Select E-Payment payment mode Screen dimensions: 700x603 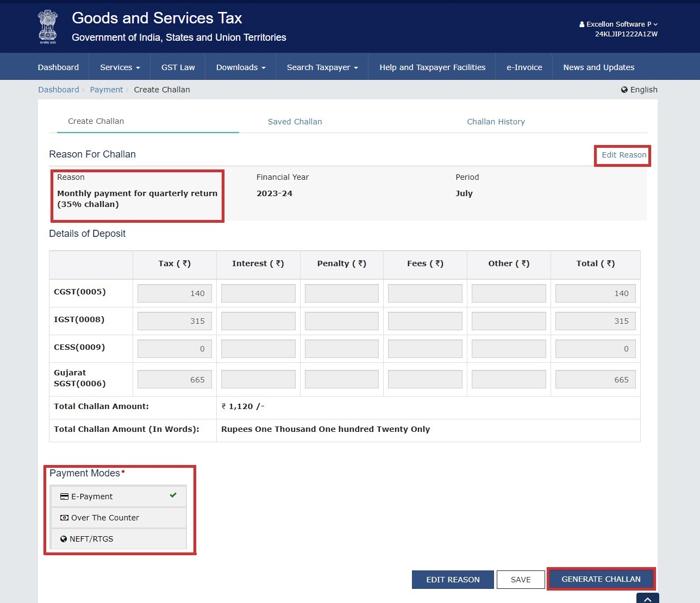point(118,497)
